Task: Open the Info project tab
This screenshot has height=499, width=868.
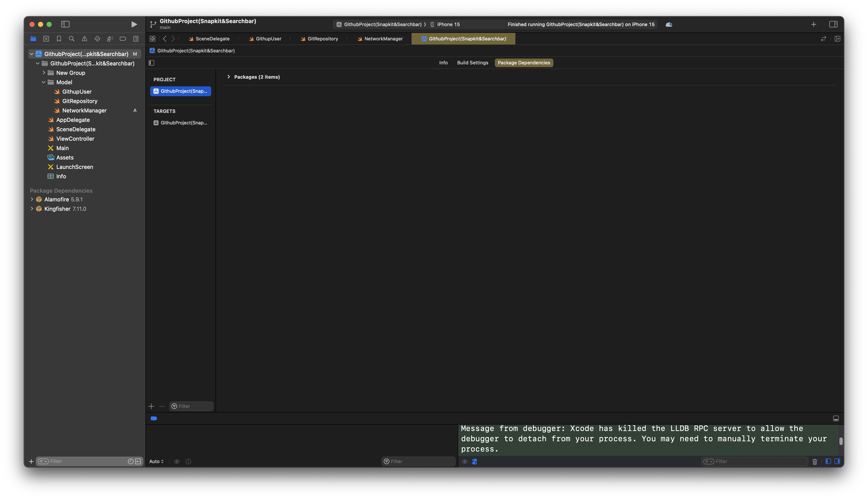Action: [443, 63]
